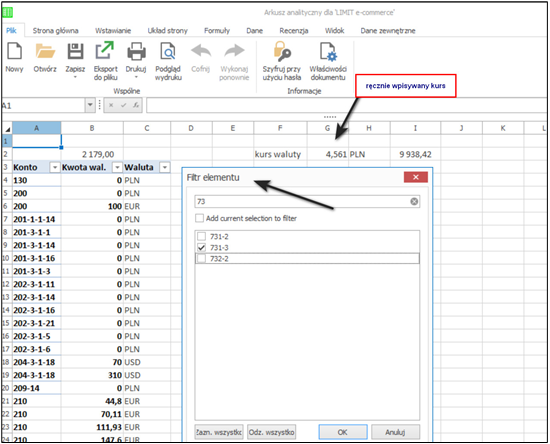Click Szyfruj przy użyciu hasła icon
Image resolution: width=550 pixels, height=444 pixels.
coord(282,51)
